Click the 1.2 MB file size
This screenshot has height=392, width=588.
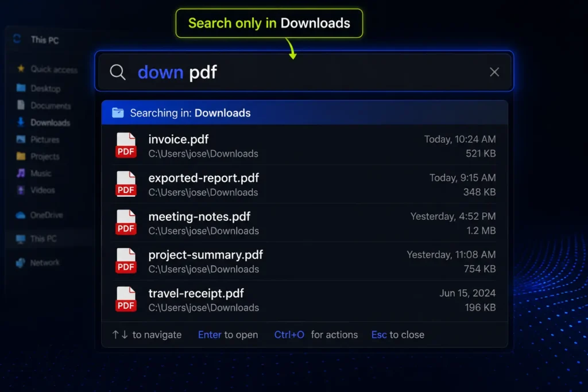pos(481,231)
